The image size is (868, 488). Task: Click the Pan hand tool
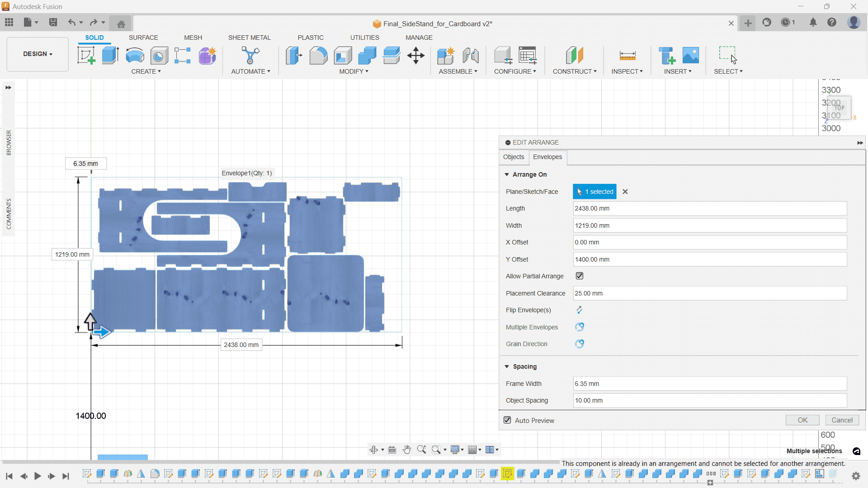[407, 450]
